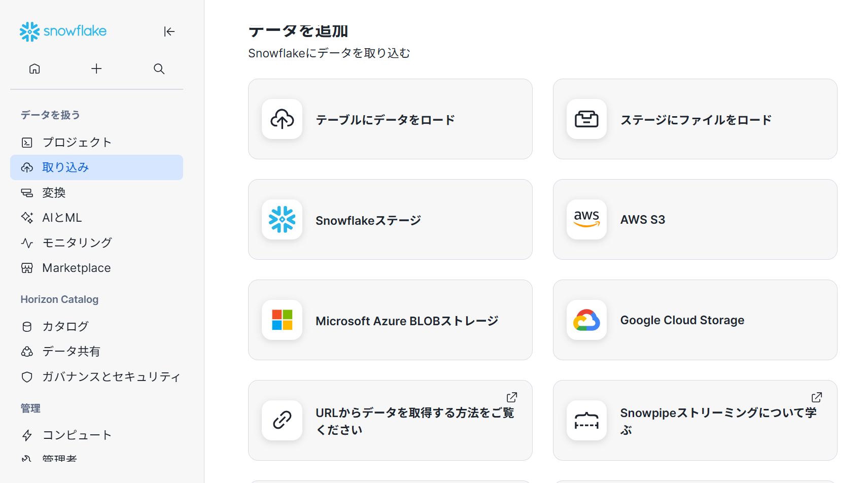Image resolution: width=868 pixels, height=483 pixels.
Task: Collapse the sidebar navigation
Action: click(x=169, y=31)
